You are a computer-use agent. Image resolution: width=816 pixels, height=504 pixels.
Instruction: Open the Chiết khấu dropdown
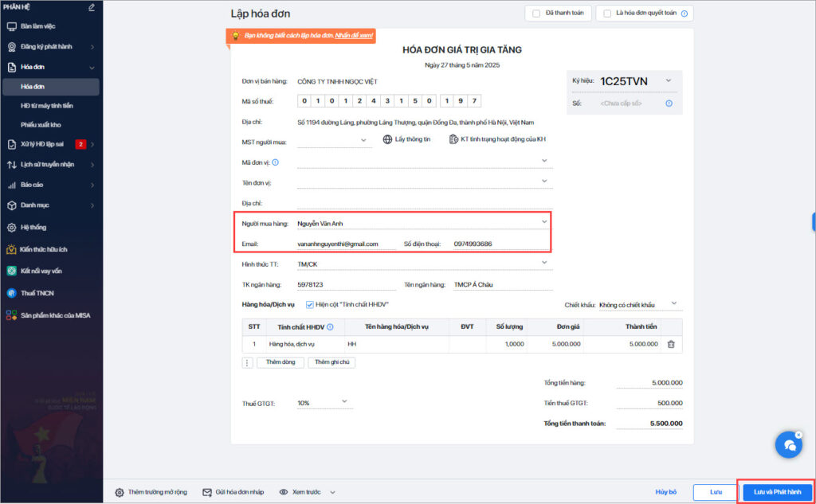click(x=641, y=305)
